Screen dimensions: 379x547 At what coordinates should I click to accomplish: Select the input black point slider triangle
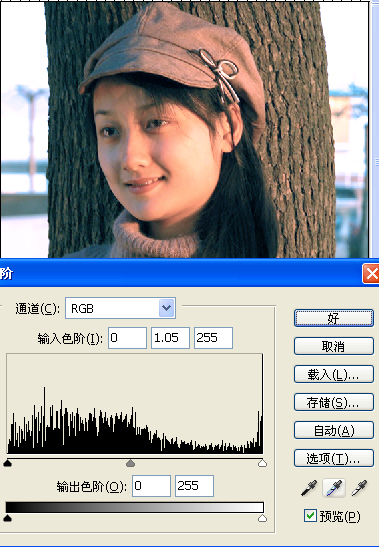point(7,463)
